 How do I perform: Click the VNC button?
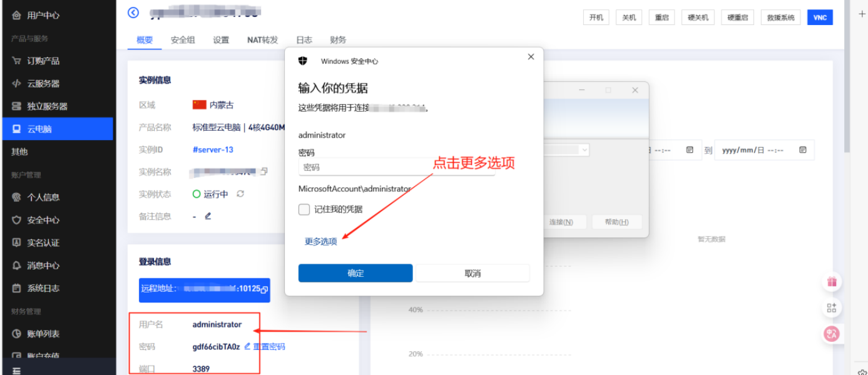[820, 17]
